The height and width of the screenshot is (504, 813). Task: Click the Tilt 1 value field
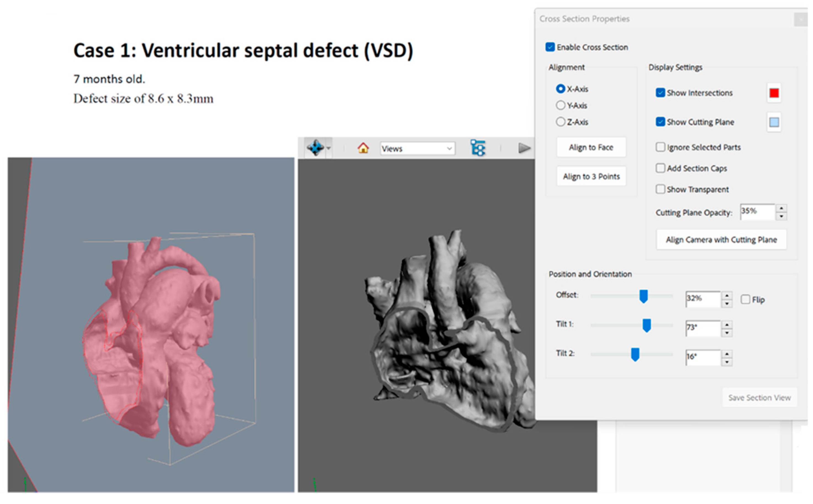pyautogui.click(x=702, y=328)
